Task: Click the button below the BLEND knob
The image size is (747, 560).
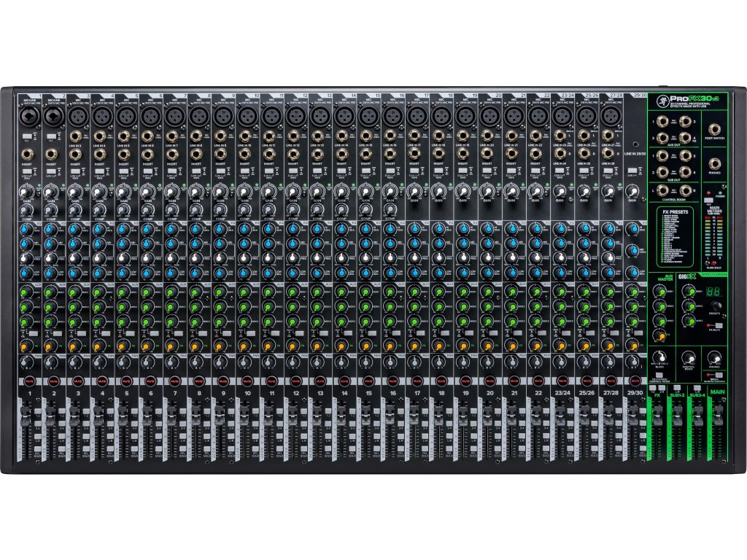Action: click(x=659, y=376)
